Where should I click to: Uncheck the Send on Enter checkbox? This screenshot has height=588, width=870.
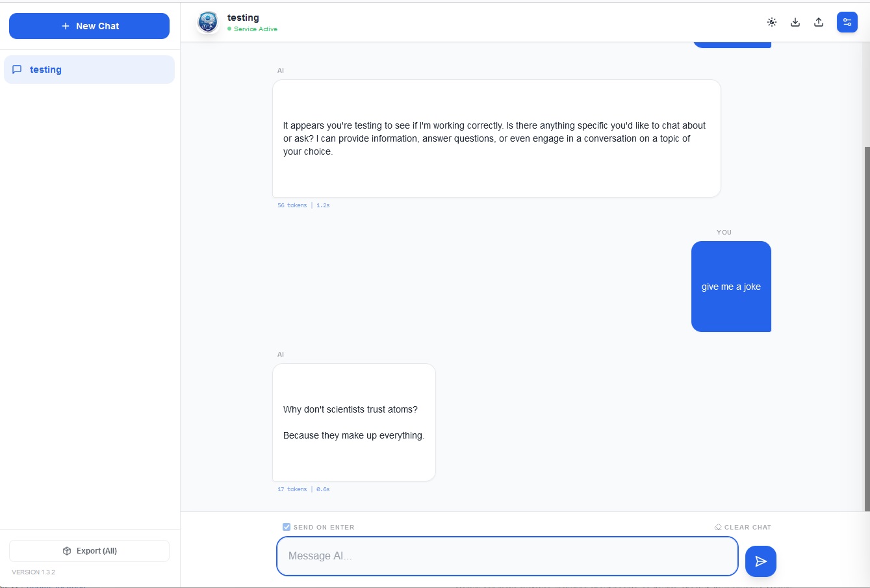pyautogui.click(x=286, y=527)
